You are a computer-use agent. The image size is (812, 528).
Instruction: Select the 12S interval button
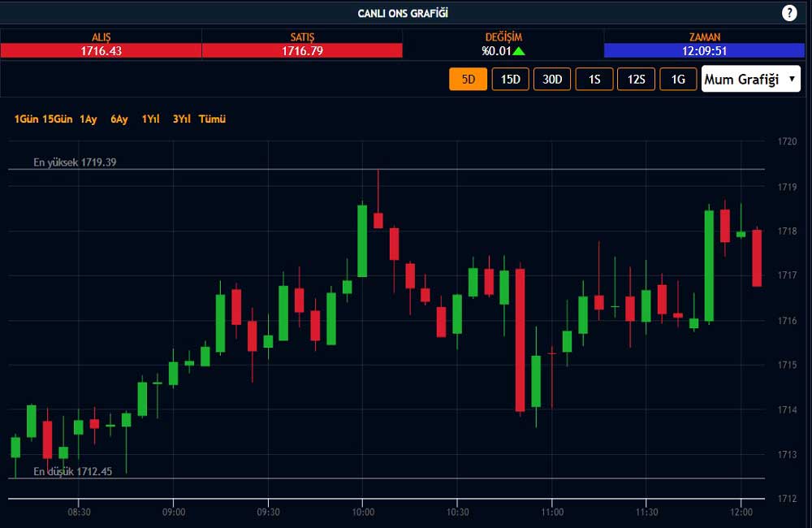[x=636, y=80]
